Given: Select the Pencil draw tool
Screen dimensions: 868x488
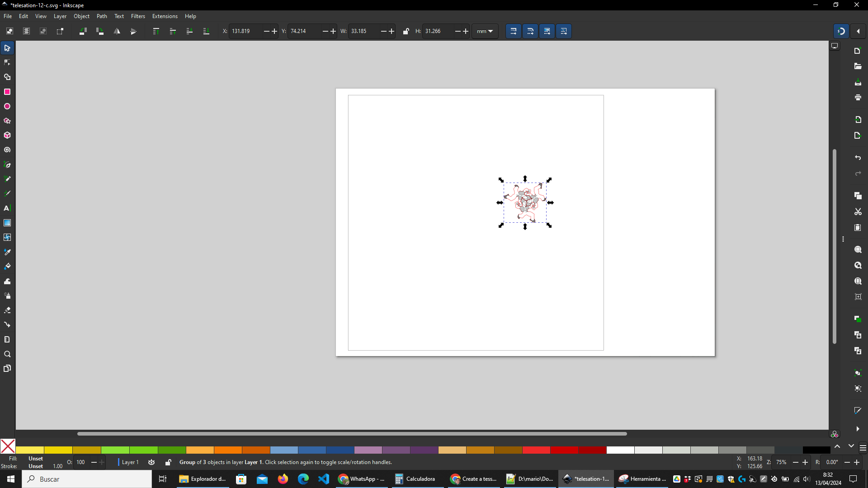Looking at the screenshot, I should (x=7, y=179).
